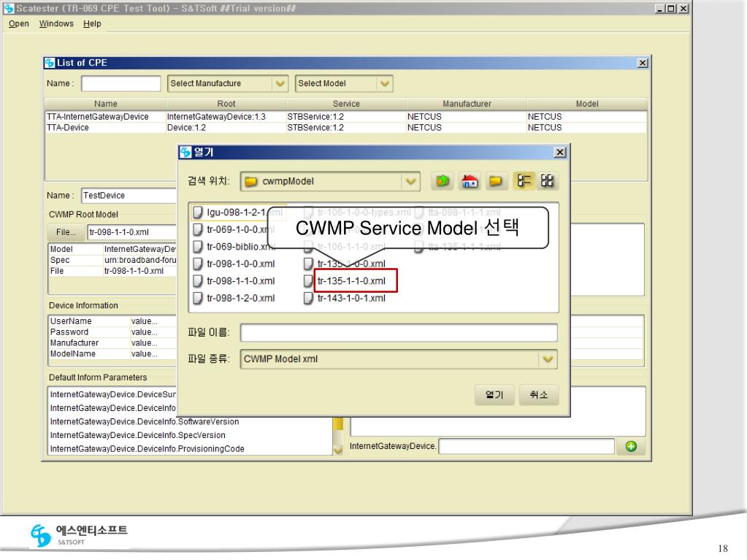The width and height of the screenshot is (747, 560).
Task: Click file icon beside tr-069-1-0-0.xml
Action: [198, 229]
